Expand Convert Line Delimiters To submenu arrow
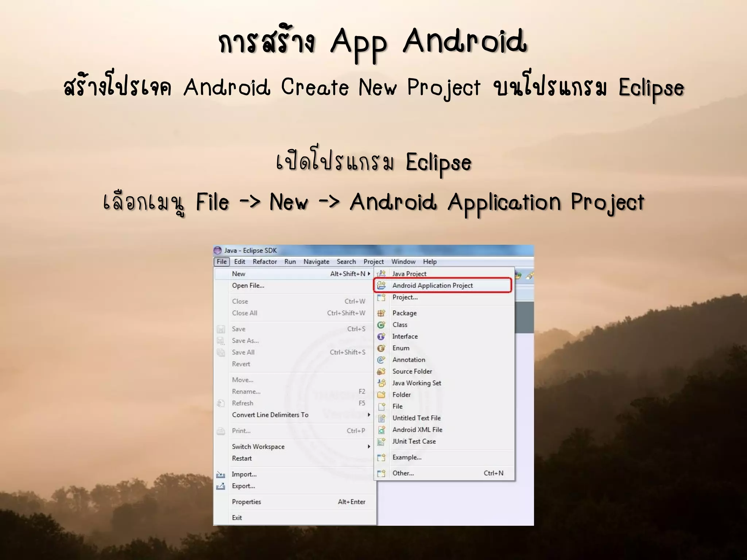Viewport: 747px width, 560px height. pyautogui.click(x=369, y=415)
